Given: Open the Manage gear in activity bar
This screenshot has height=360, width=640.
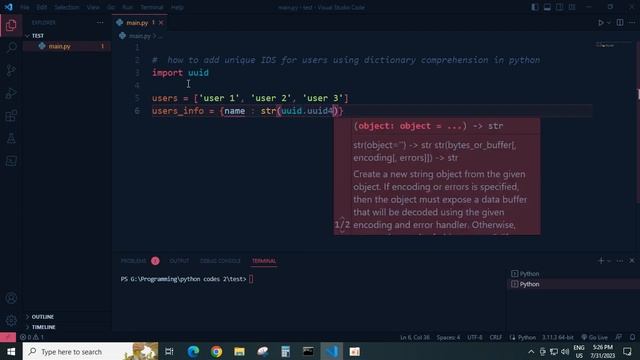Looking at the screenshot, I should 11,320.
